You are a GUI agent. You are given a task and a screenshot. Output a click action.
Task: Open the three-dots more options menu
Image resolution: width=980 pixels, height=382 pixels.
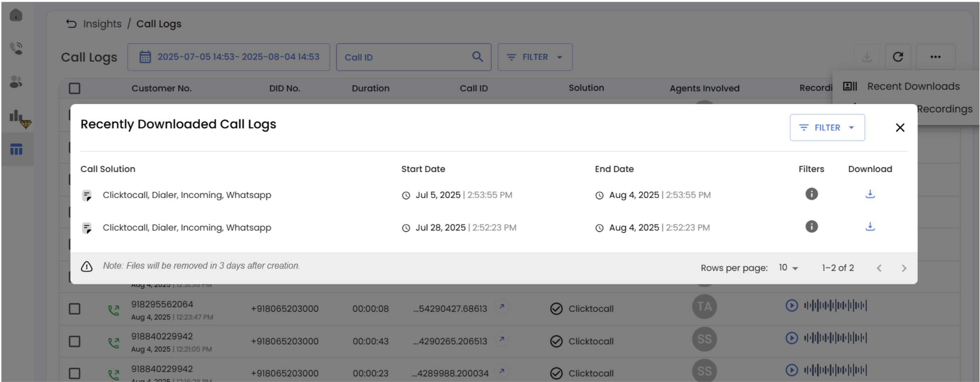(935, 57)
